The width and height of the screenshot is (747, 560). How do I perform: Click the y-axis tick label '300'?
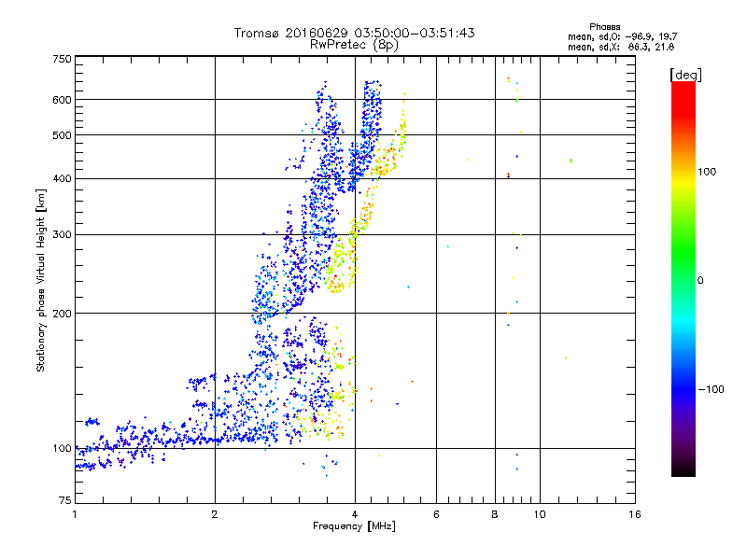pyautogui.click(x=62, y=235)
